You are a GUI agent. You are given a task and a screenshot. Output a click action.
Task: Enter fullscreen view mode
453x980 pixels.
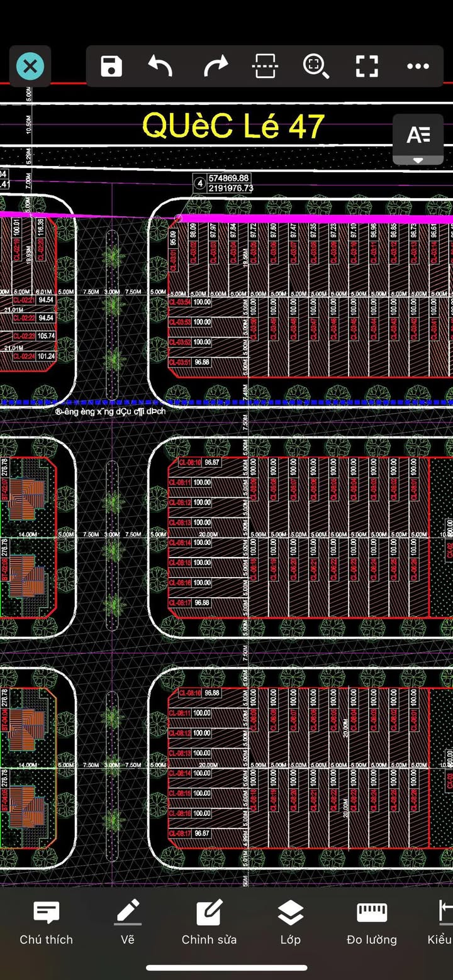tap(367, 66)
